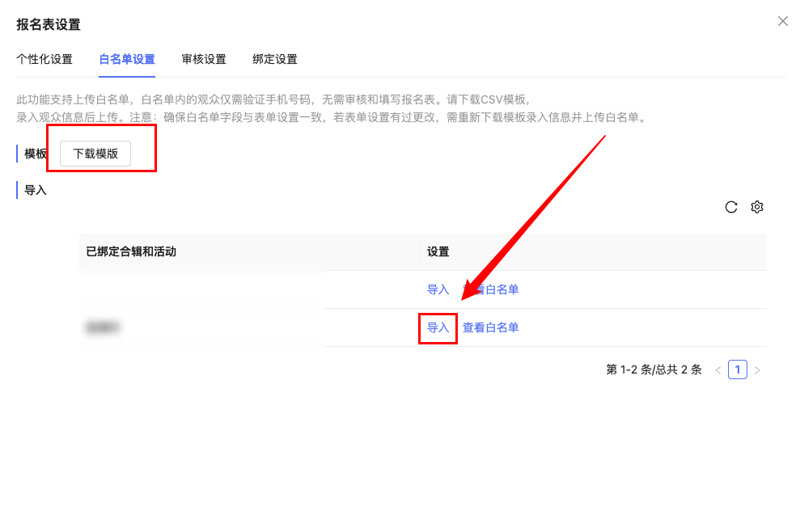Close the 报名表设置 dialog
800x532 pixels.
[x=782, y=21]
